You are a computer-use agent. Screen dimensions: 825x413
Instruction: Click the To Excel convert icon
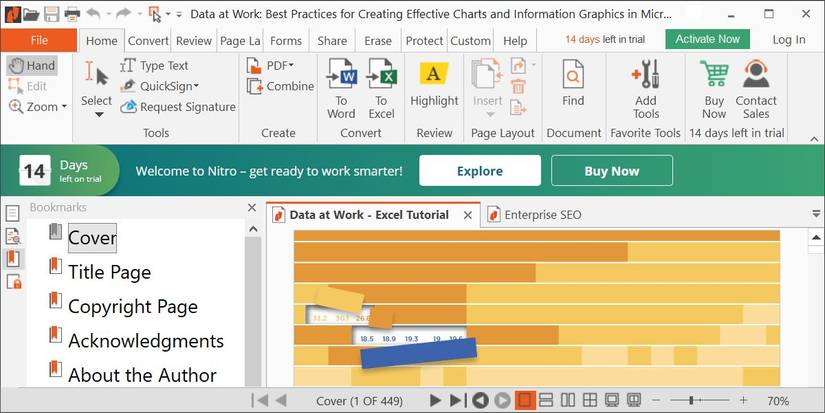381,87
